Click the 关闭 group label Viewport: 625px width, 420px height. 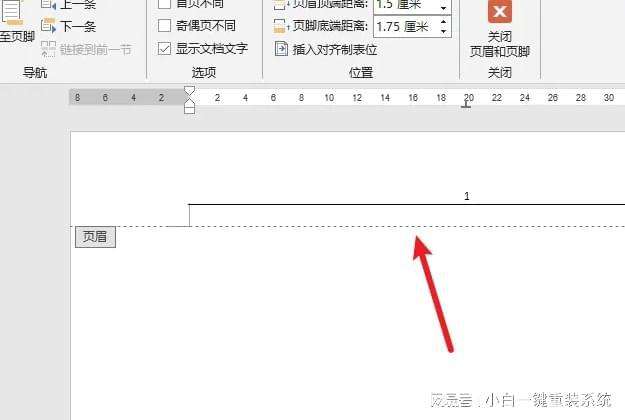tap(499, 73)
